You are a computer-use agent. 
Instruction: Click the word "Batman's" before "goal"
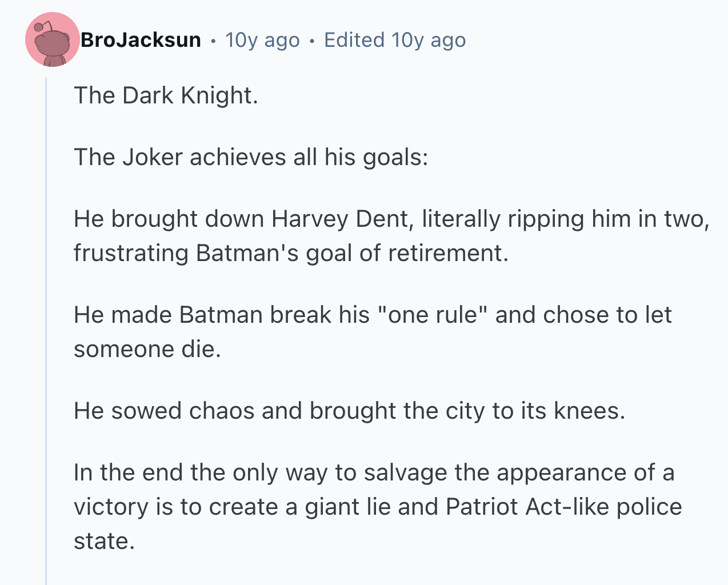click(x=247, y=253)
